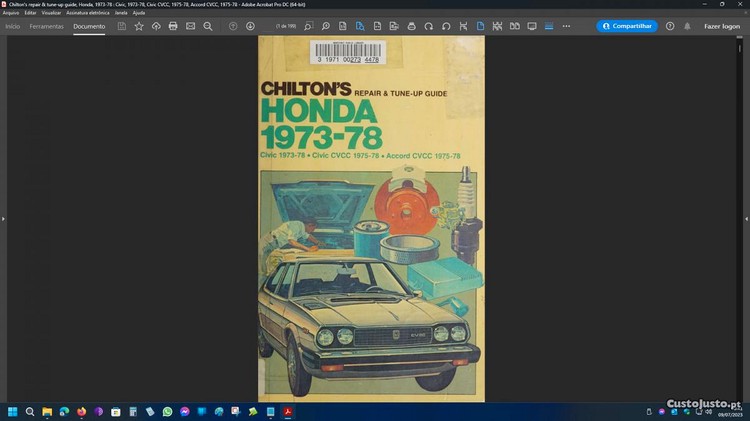
Task: Open the help question mark icon
Action: click(x=670, y=26)
